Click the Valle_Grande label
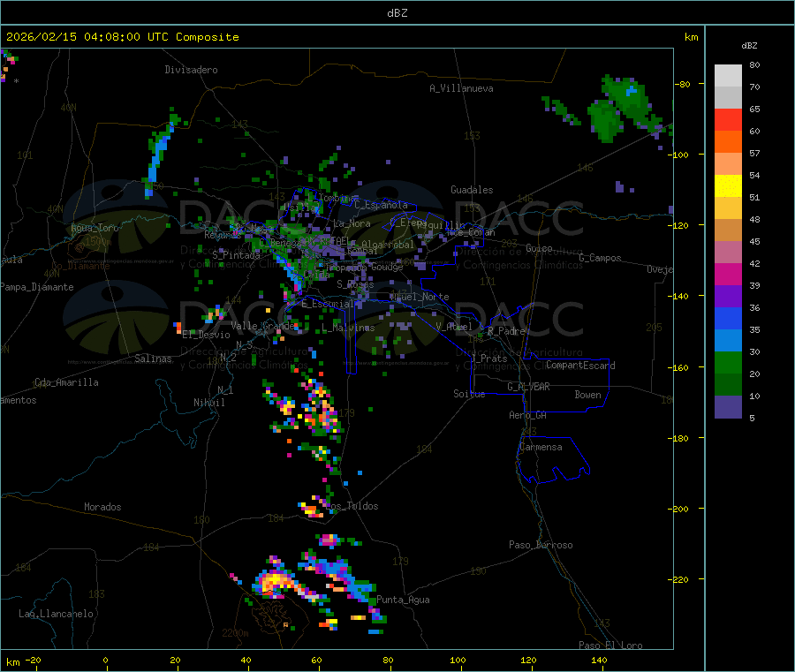Viewport: 795px width, 672px height. pyautogui.click(x=263, y=325)
